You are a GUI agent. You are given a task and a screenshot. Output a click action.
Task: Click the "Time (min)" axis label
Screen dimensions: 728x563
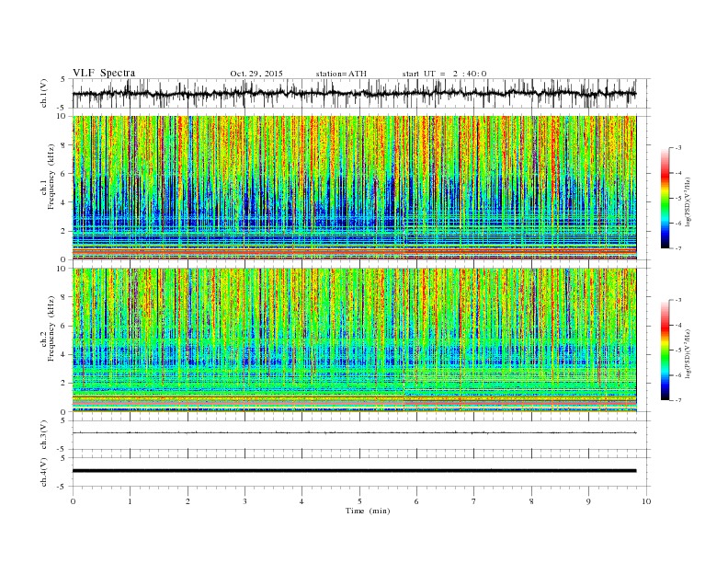(x=368, y=511)
